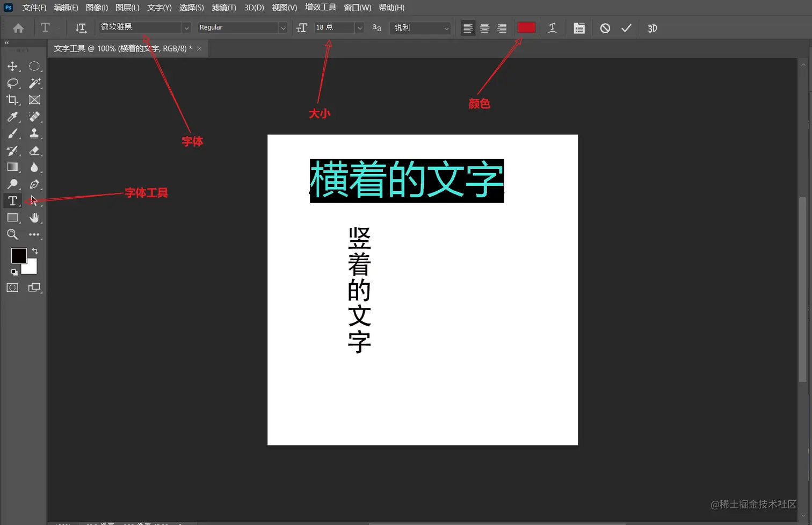Toggle text orientation button

(81, 28)
